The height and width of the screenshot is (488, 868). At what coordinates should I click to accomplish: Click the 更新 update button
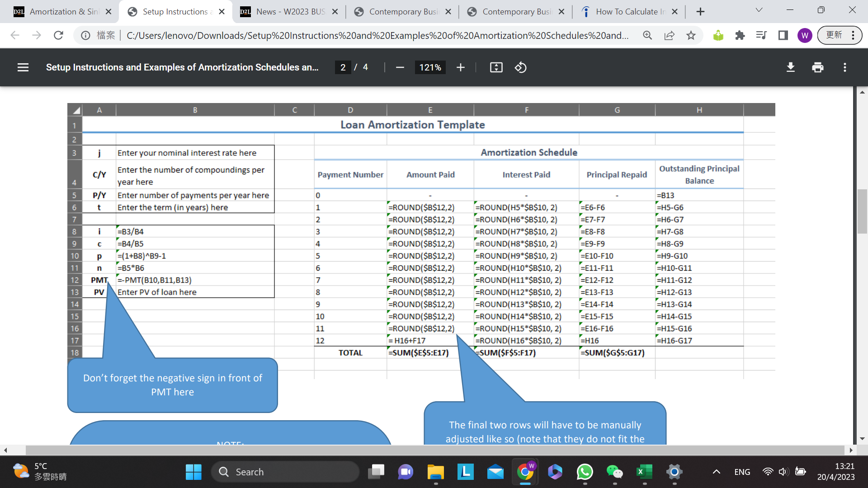[834, 35]
